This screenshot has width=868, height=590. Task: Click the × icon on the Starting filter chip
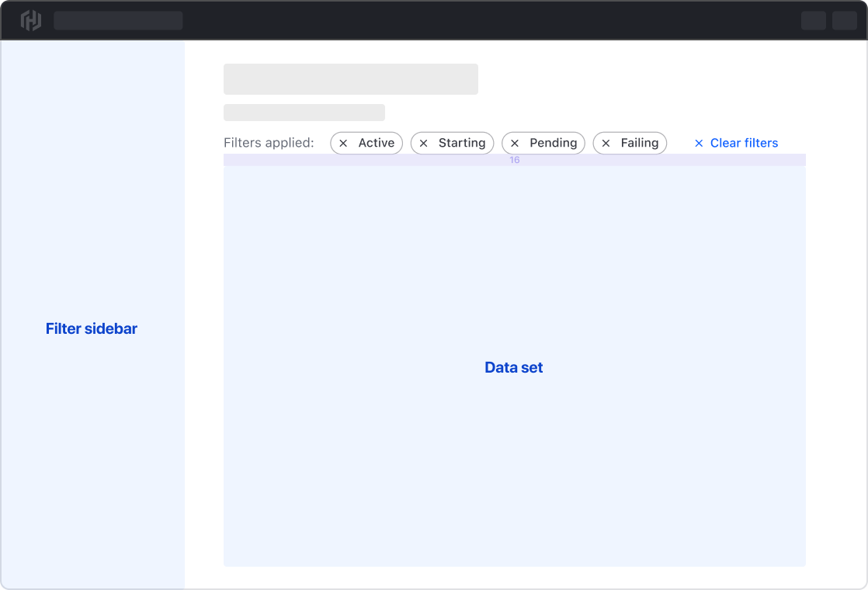click(423, 143)
